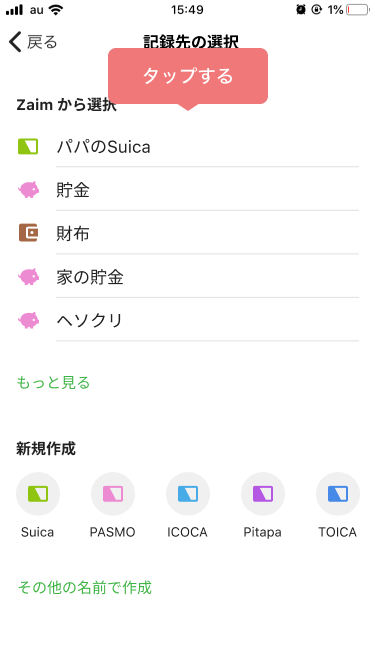
Task: Select the 貯金 account row
Action: [188, 190]
